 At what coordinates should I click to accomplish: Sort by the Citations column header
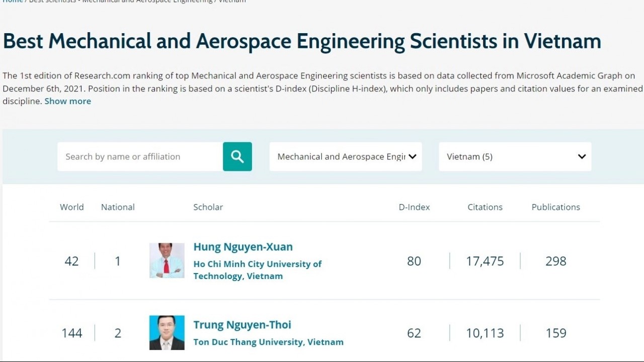click(x=485, y=207)
